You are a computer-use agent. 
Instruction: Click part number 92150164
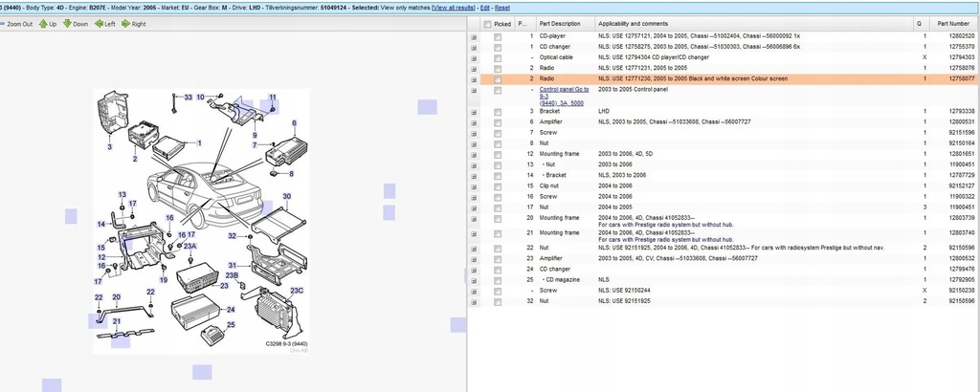[961, 143]
